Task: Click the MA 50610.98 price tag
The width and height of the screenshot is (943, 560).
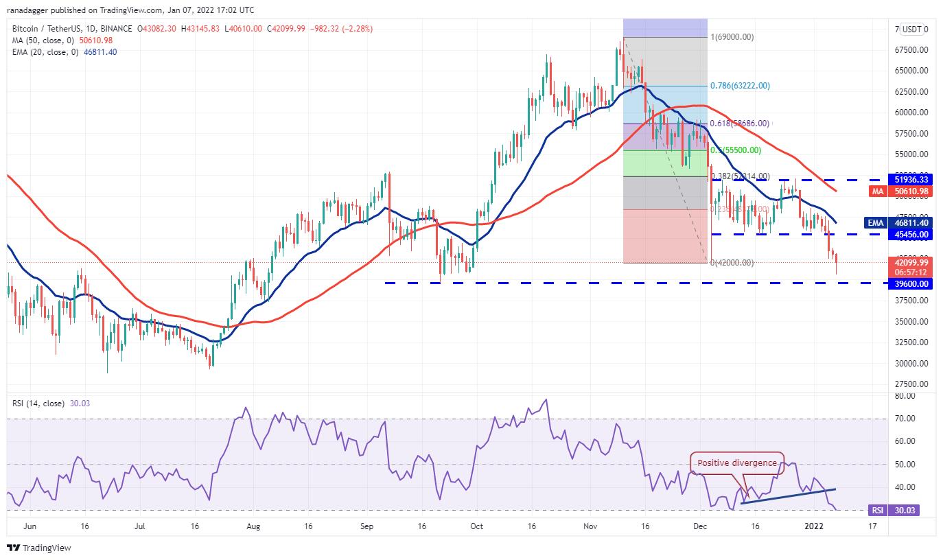Action: [901, 191]
